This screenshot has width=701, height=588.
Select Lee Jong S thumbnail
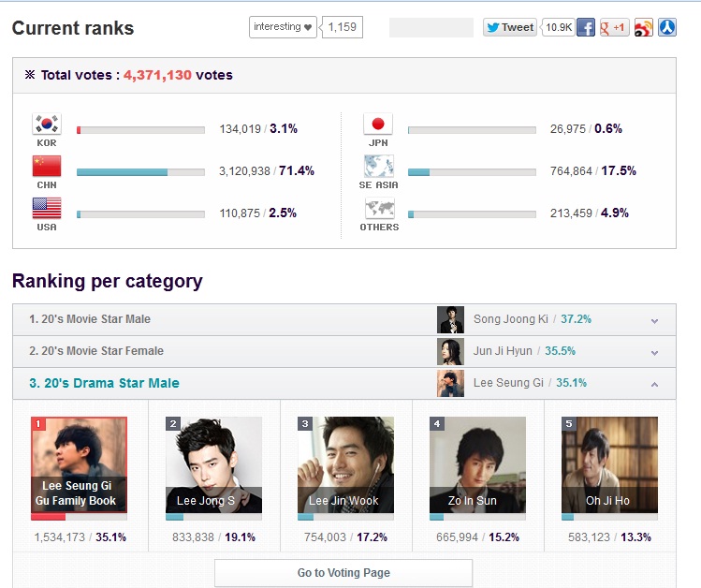pos(213,465)
